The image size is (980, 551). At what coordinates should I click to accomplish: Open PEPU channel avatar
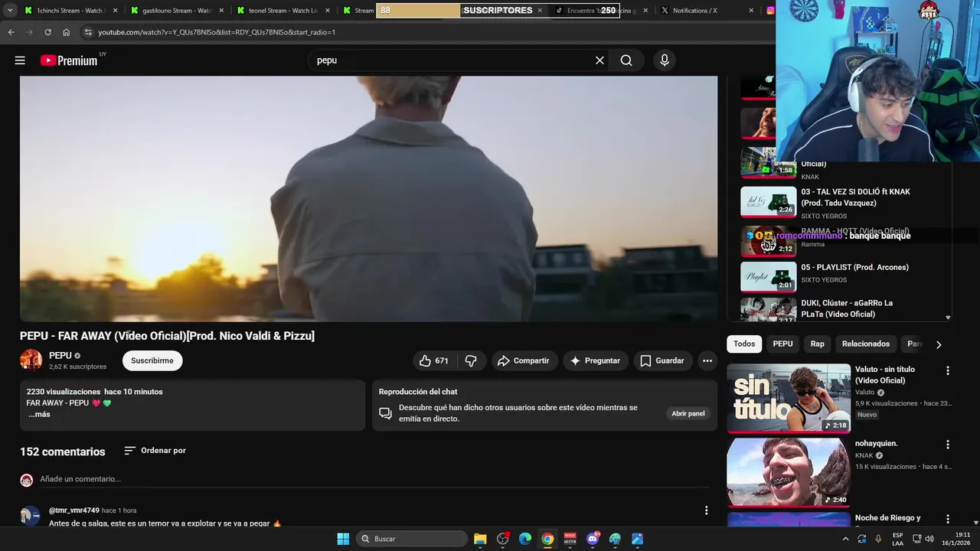pyautogui.click(x=31, y=360)
